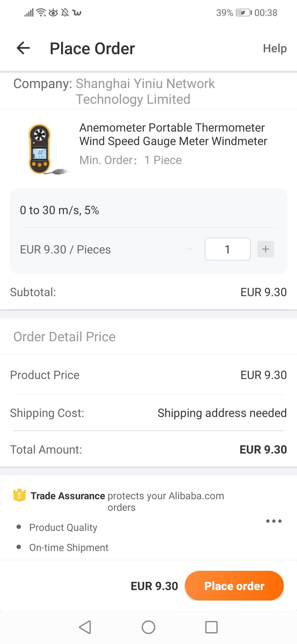Open the three-dot more options

[x=274, y=521]
